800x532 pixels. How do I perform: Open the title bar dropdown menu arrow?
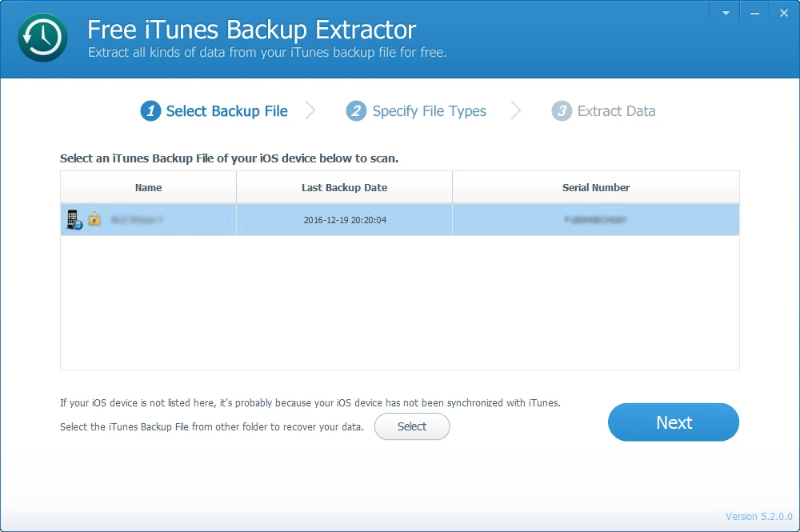tap(725, 12)
